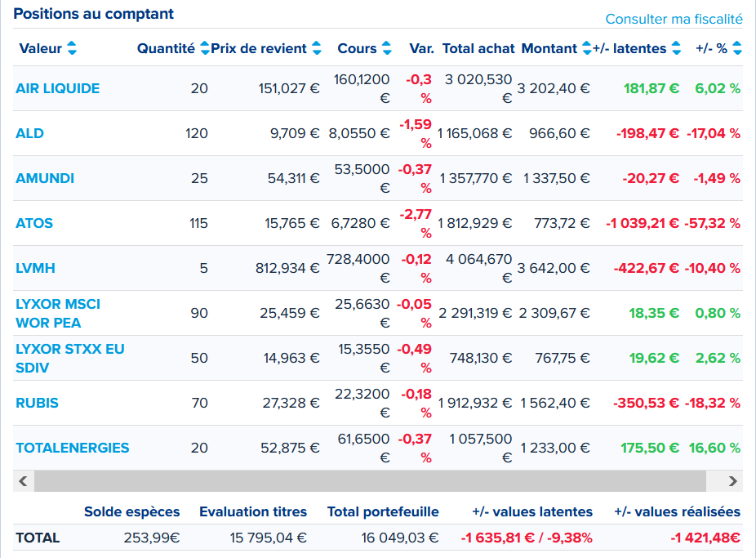The image size is (756, 558).
Task: Click the Cours column header
Action: [358, 48]
